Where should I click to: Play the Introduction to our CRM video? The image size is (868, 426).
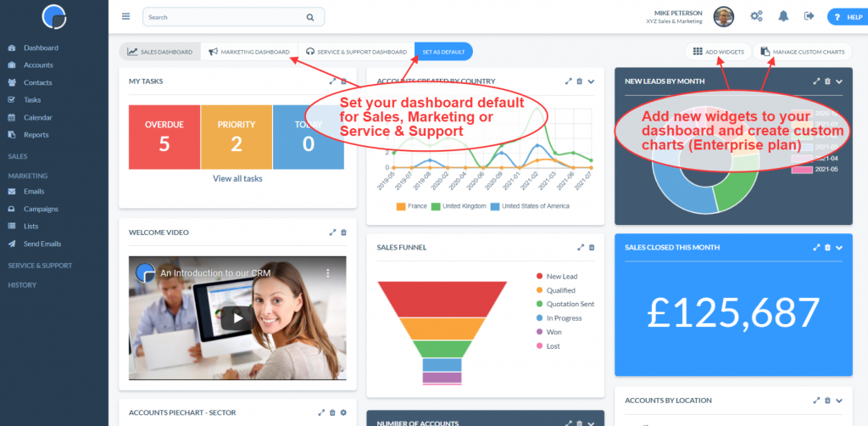click(x=237, y=318)
